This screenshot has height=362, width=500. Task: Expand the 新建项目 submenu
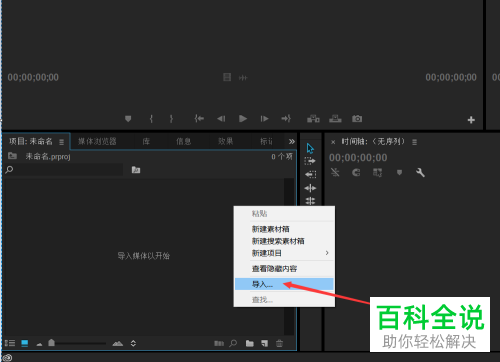[x=284, y=253]
